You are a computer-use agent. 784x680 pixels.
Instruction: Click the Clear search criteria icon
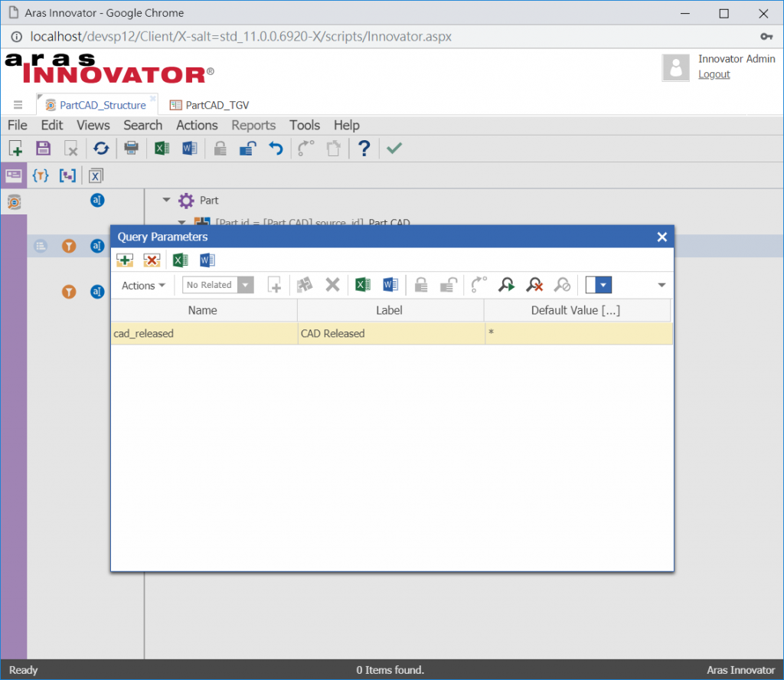coord(534,285)
